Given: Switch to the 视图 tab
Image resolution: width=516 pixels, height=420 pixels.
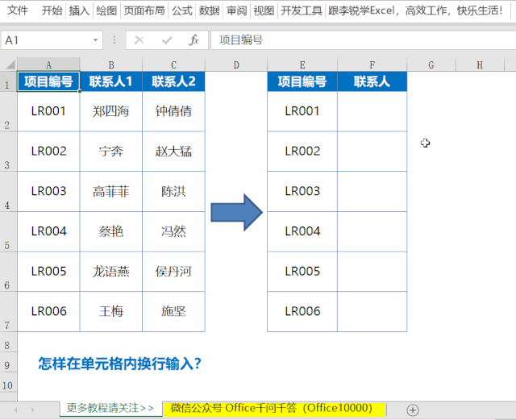Looking at the screenshot, I should 264,10.
